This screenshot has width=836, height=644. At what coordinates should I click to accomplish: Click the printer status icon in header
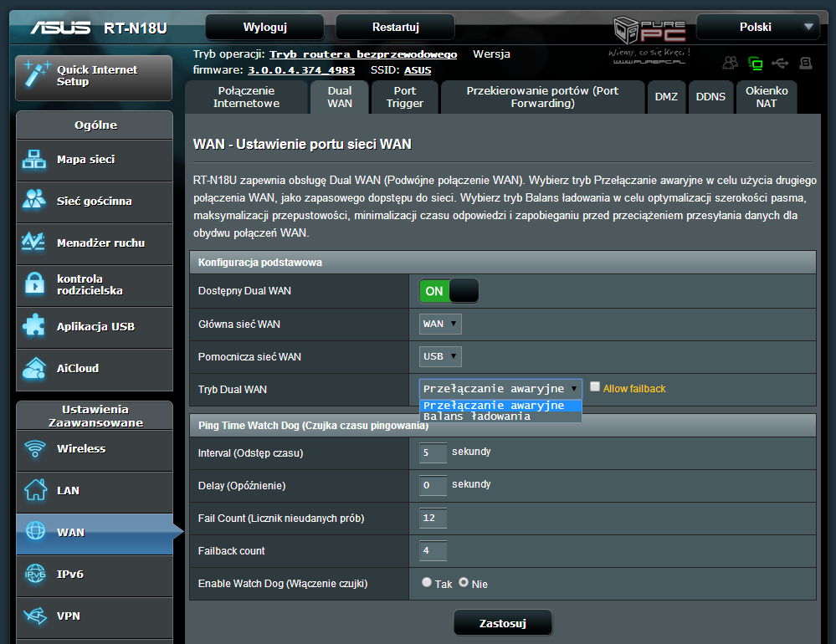pos(806,64)
